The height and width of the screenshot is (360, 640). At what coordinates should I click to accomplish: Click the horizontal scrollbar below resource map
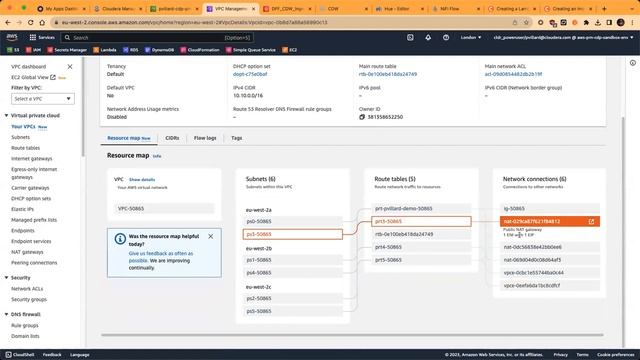click(x=352, y=335)
